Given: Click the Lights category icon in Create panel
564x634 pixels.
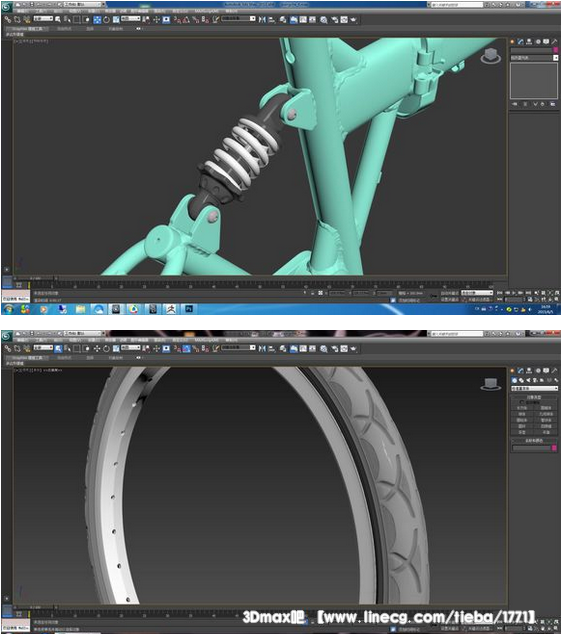Looking at the screenshot, I should pos(528,380).
